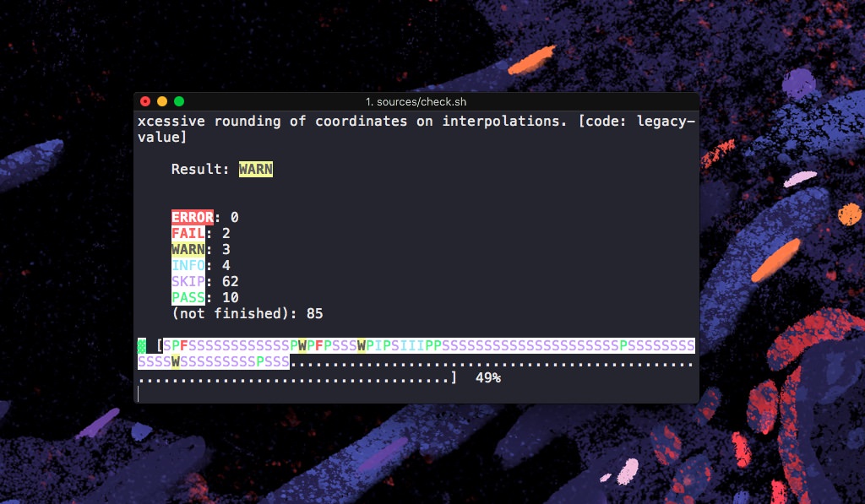Minimize the terminal using the yellow button
Image resolution: width=865 pixels, height=504 pixels.
[162, 101]
